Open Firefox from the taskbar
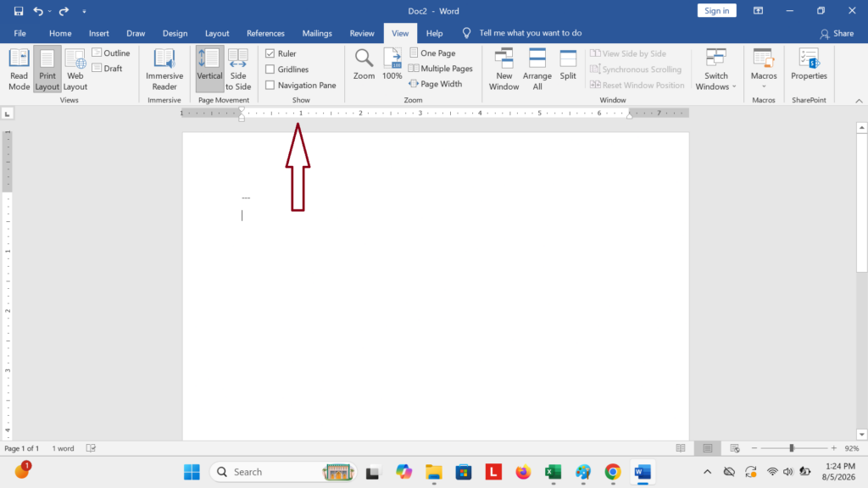Screen dimensions: 868x488 click(522, 472)
